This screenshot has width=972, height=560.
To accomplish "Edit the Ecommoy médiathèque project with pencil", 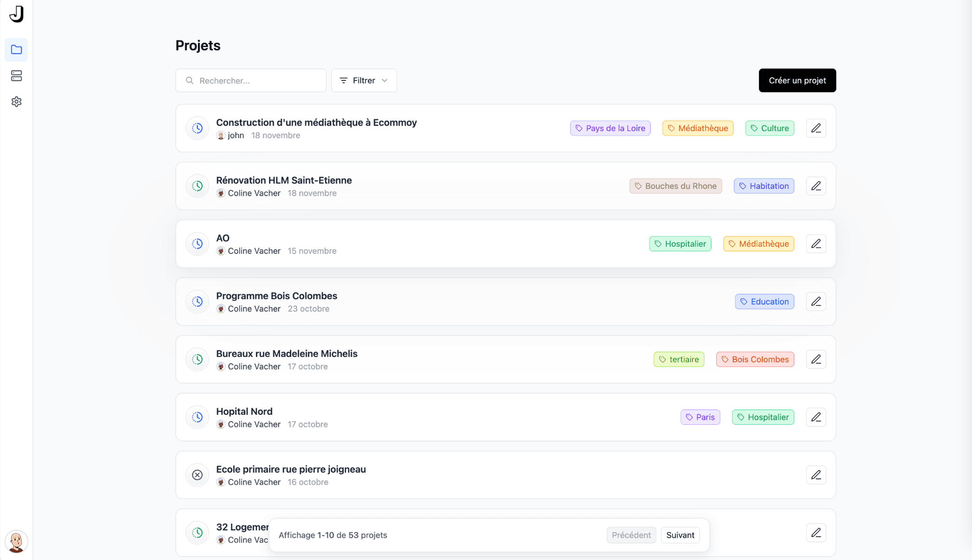I will 816,128.
